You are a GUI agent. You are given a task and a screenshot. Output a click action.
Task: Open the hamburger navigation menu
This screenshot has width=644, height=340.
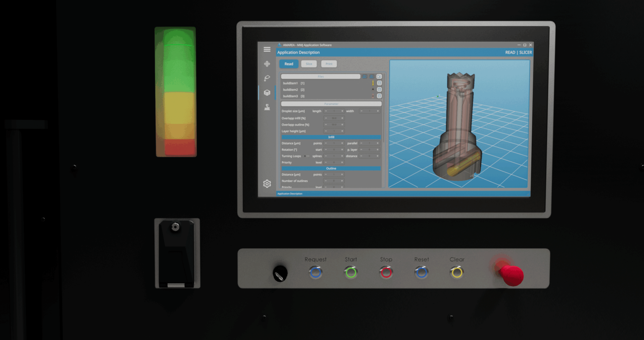pyautogui.click(x=267, y=49)
